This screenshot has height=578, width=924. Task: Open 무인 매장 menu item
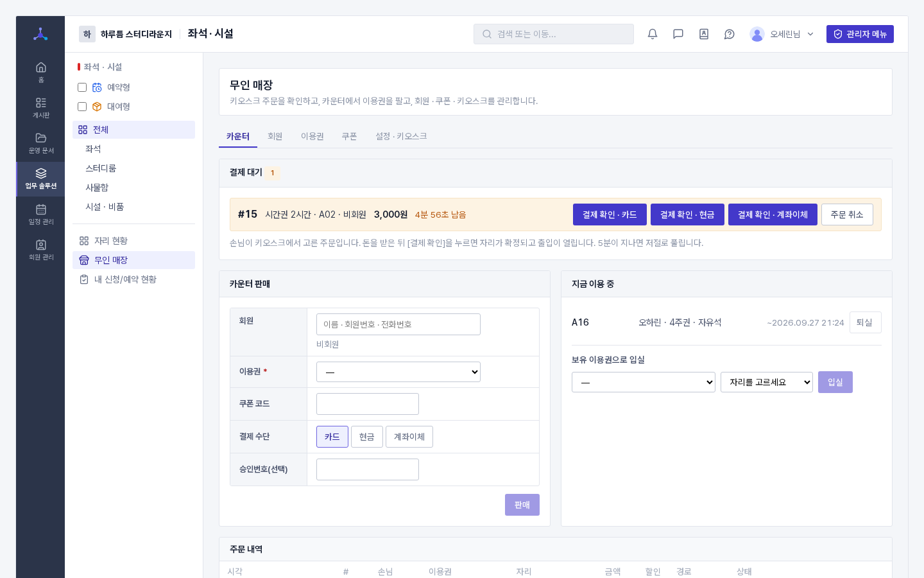tap(133, 260)
